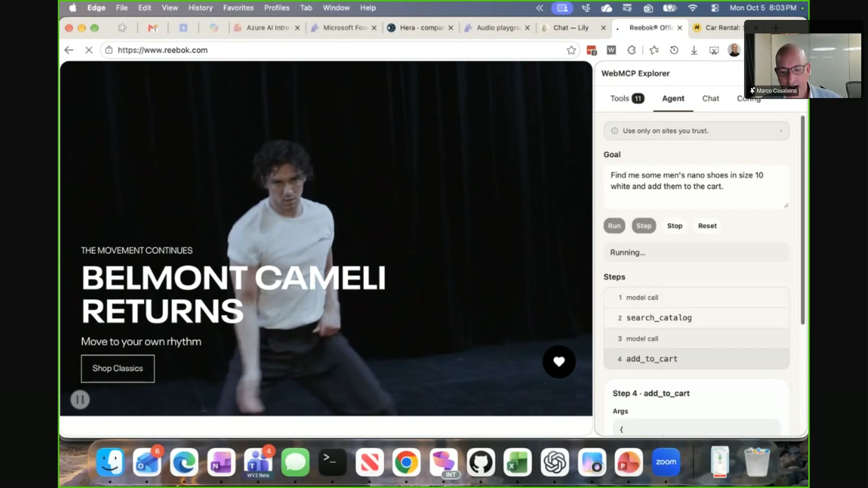Pause the hero video
The image size is (868, 488).
coord(80,400)
